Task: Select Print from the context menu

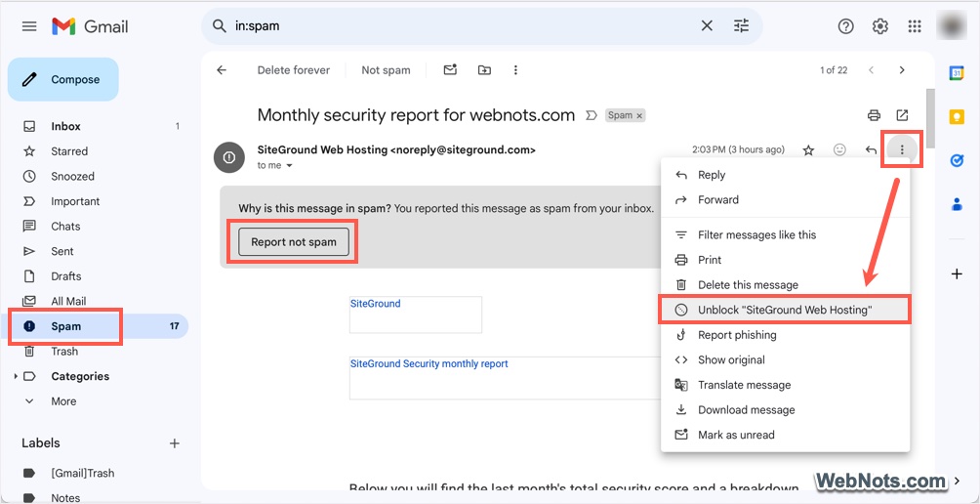Action: (785, 260)
